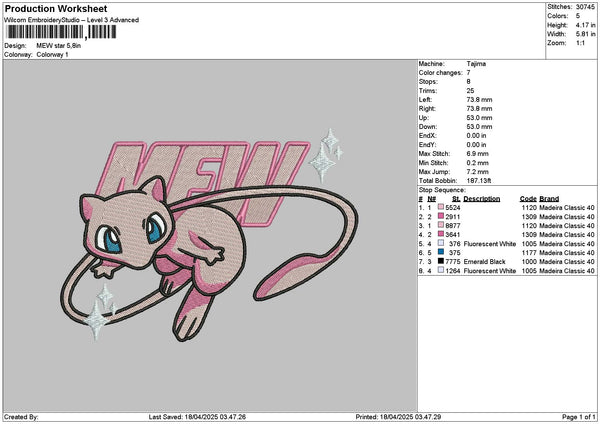Click the Emerald Black description

coord(484,262)
